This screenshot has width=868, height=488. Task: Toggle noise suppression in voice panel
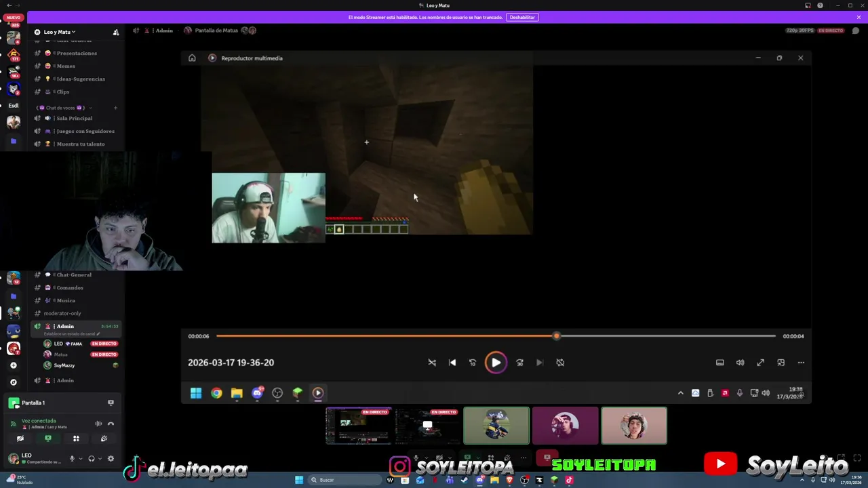(98, 424)
